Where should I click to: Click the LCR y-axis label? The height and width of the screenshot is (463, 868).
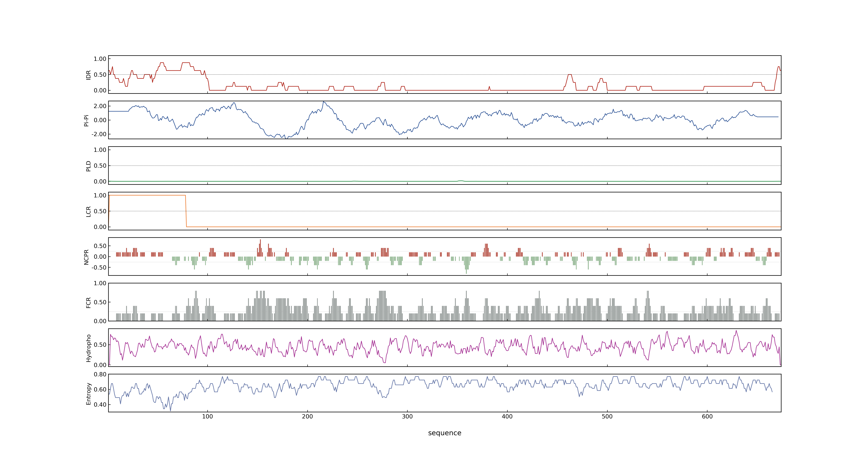[88, 212]
